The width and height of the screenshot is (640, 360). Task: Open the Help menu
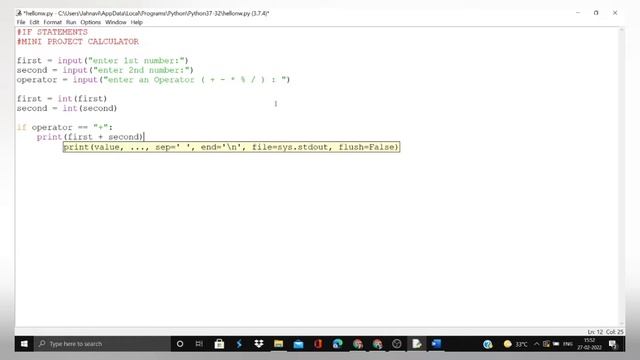pyautogui.click(x=136, y=22)
